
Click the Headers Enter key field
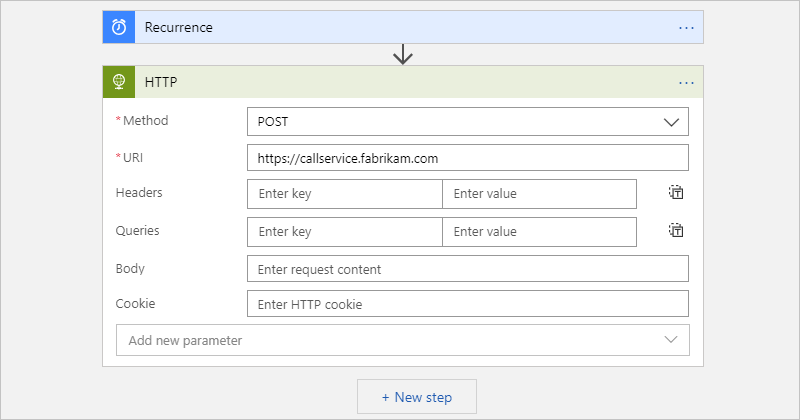tap(345, 193)
